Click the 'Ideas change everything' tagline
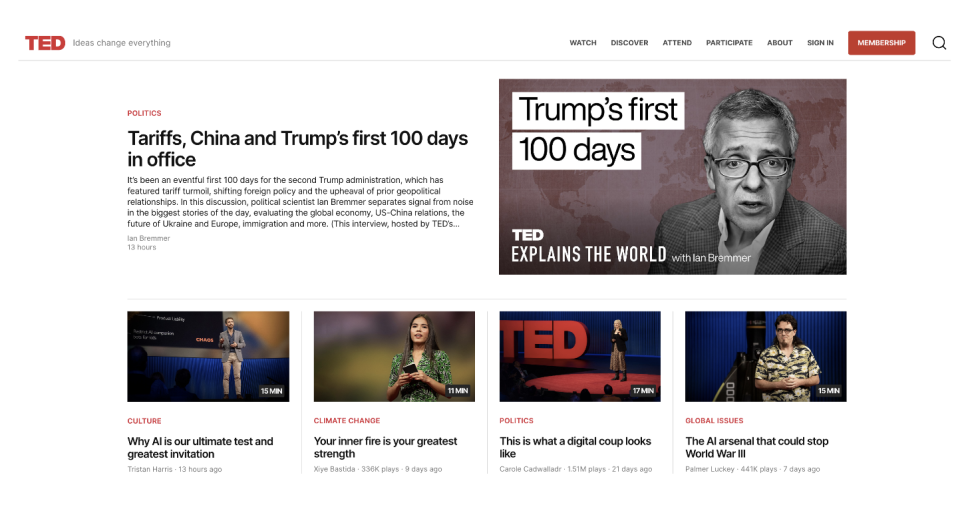 (x=121, y=43)
